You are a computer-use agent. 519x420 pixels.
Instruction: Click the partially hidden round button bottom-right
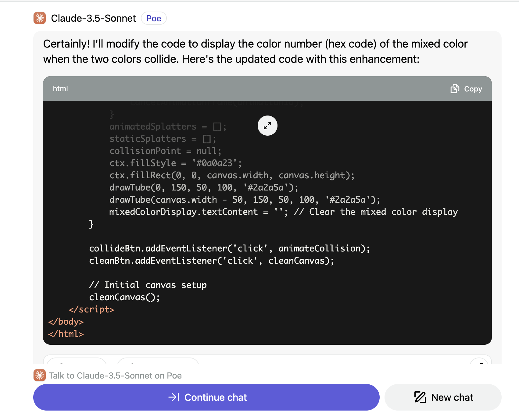coord(479,361)
